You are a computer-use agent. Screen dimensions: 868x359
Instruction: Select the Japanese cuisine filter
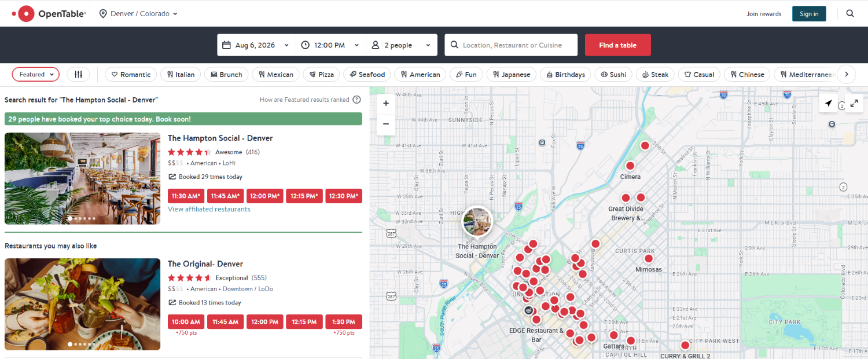coord(512,74)
